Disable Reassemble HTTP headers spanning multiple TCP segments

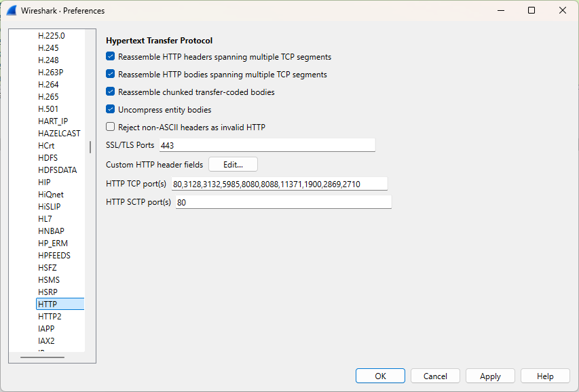pos(110,56)
